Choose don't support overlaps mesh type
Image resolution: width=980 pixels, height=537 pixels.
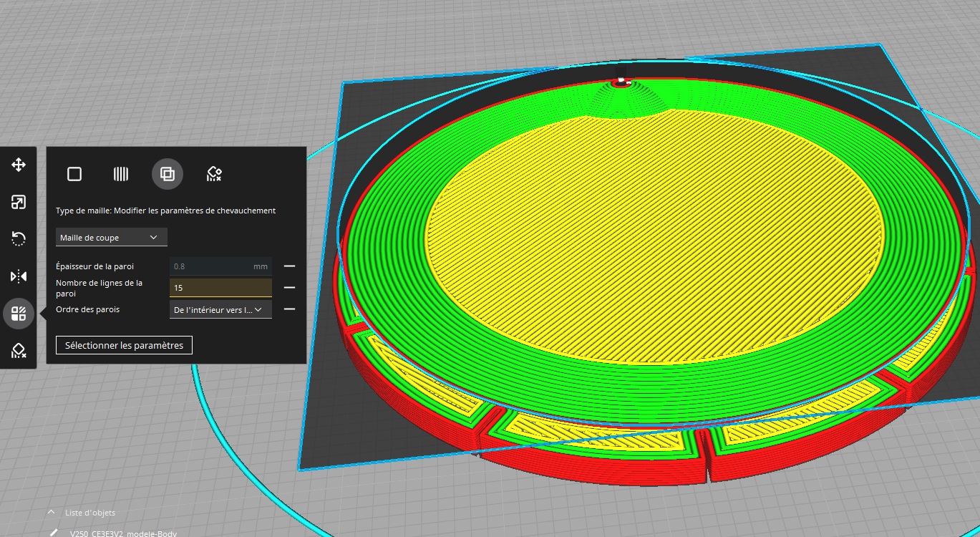pyautogui.click(x=214, y=174)
